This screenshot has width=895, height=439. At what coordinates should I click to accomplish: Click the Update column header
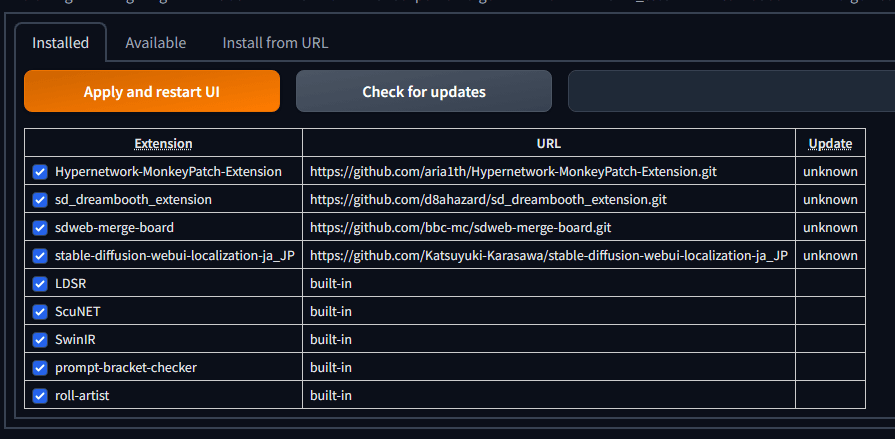point(830,143)
